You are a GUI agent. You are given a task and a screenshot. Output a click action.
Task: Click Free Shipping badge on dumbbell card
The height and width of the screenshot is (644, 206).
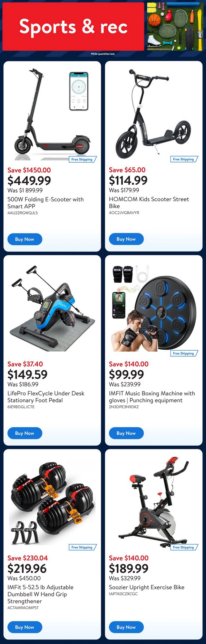point(83,547)
